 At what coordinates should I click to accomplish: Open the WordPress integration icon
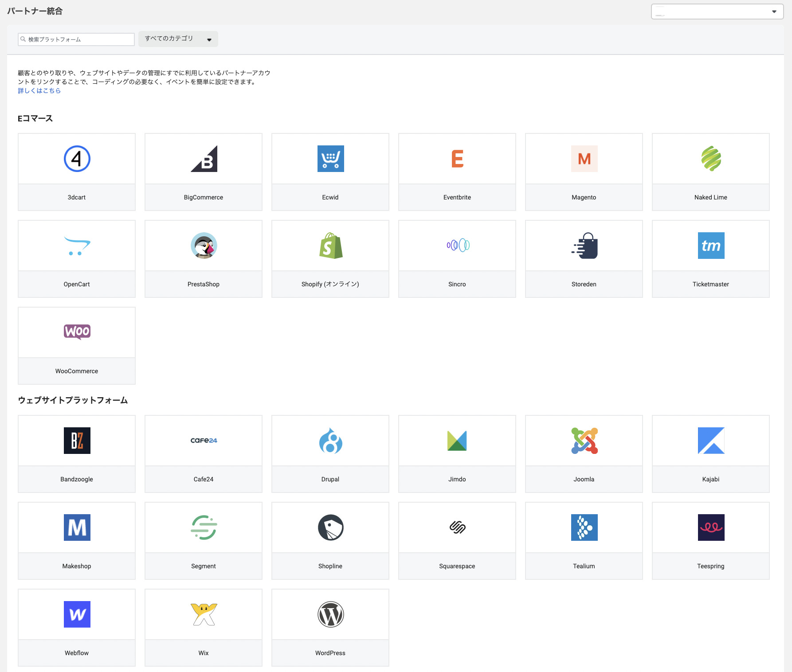coord(330,614)
